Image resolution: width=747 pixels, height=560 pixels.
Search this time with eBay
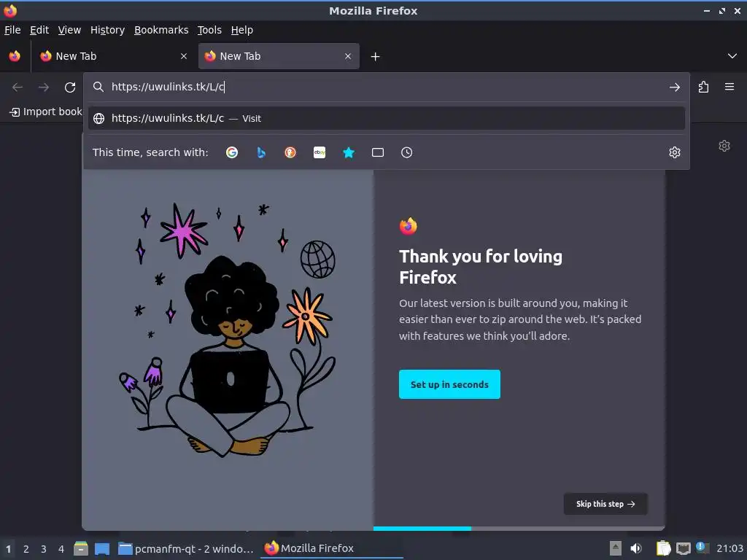coord(320,152)
